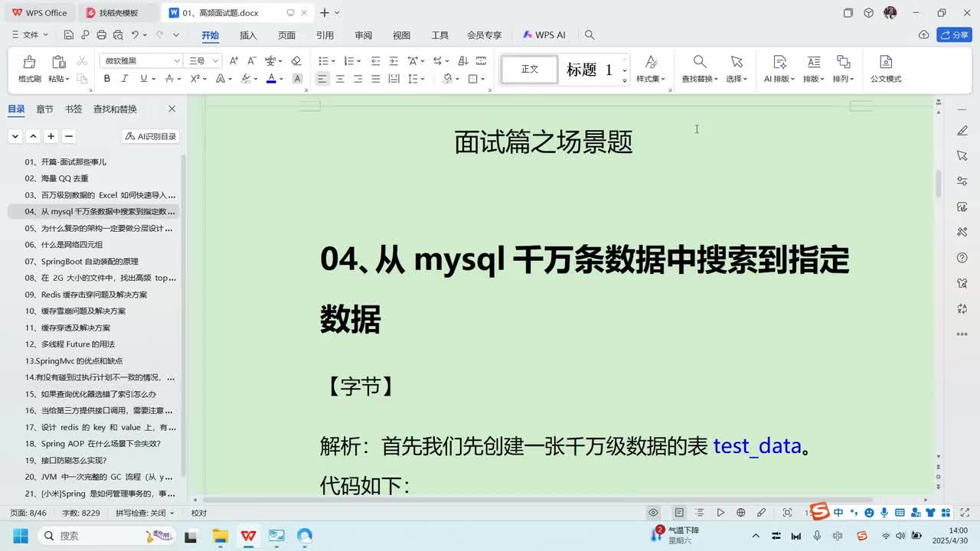Open the 审阅 ribbon tab

[x=363, y=35]
